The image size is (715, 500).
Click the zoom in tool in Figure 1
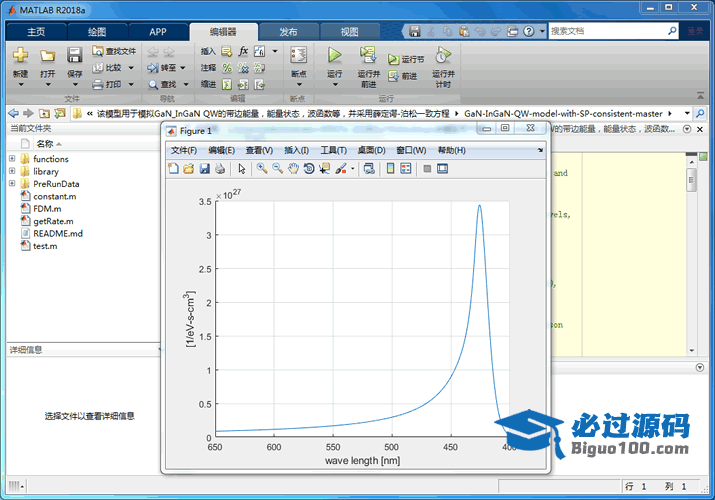262,169
